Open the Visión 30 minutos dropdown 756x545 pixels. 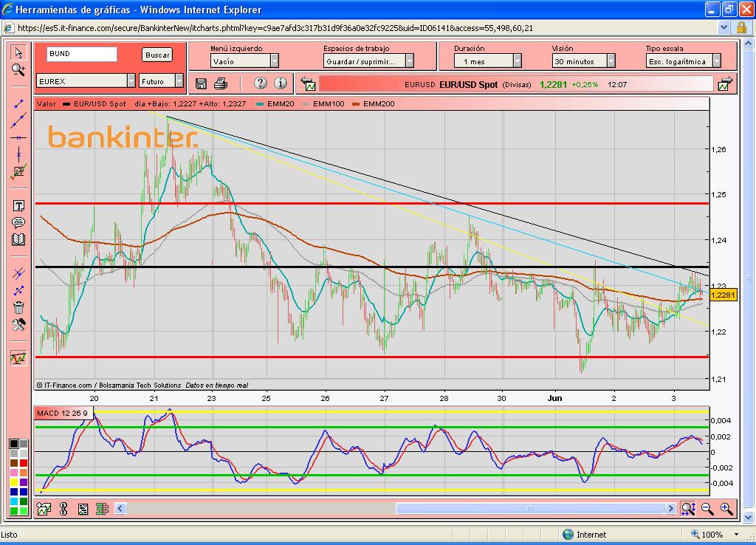611,61
